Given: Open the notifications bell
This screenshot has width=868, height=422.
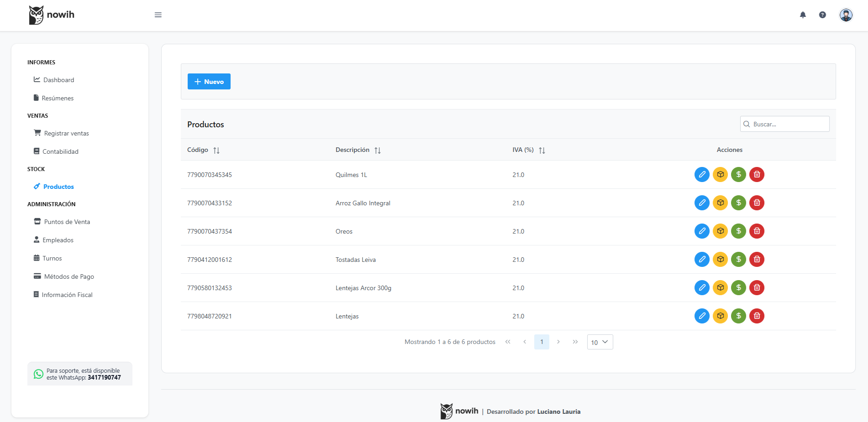Looking at the screenshot, I should coord(803,15).
